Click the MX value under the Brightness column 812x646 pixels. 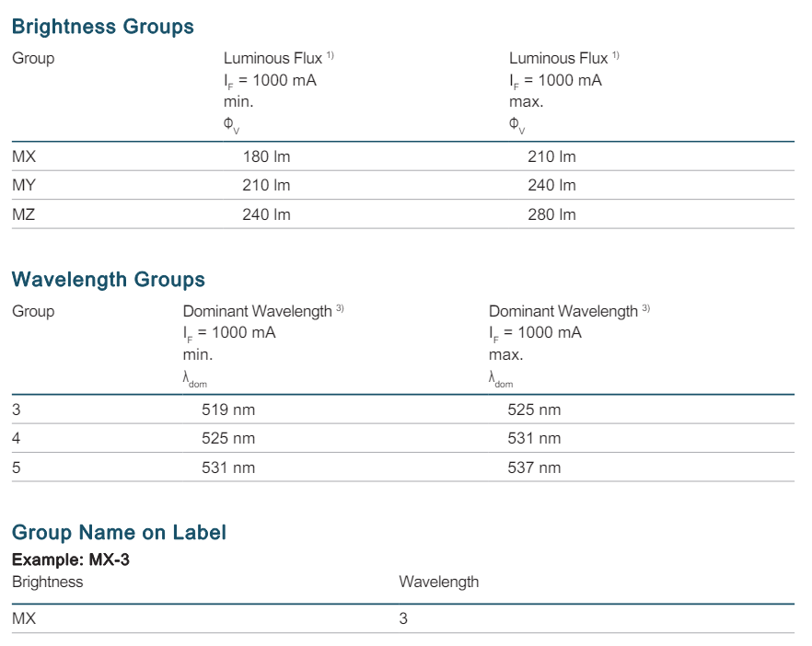click(x=24, y=619)
